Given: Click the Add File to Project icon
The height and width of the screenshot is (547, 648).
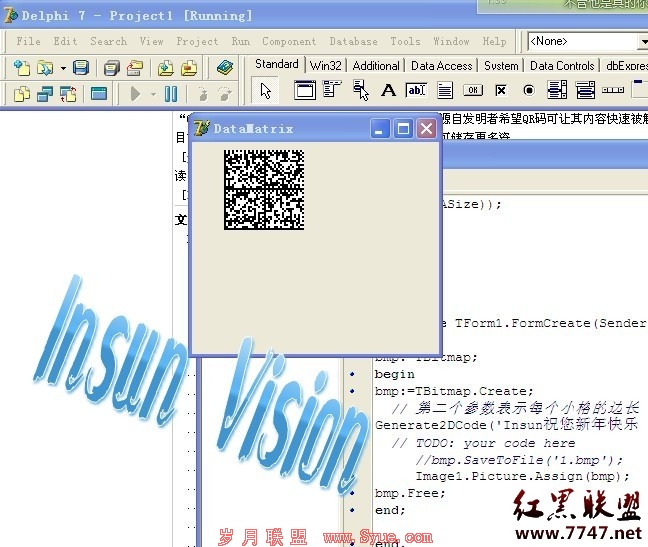Looking at the screenshot, I should [x=165, y=68].
